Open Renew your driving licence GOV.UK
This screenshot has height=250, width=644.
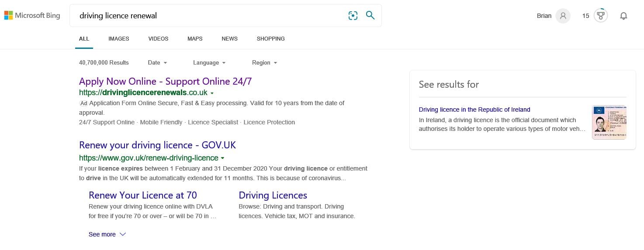(x=157, y=145)
